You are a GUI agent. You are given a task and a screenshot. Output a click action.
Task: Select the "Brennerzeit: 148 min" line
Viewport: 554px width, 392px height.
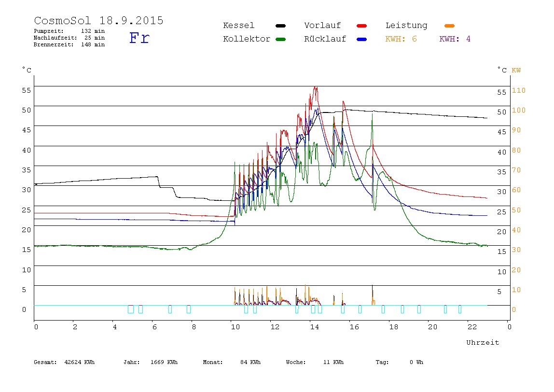click(x=69, y=44)
